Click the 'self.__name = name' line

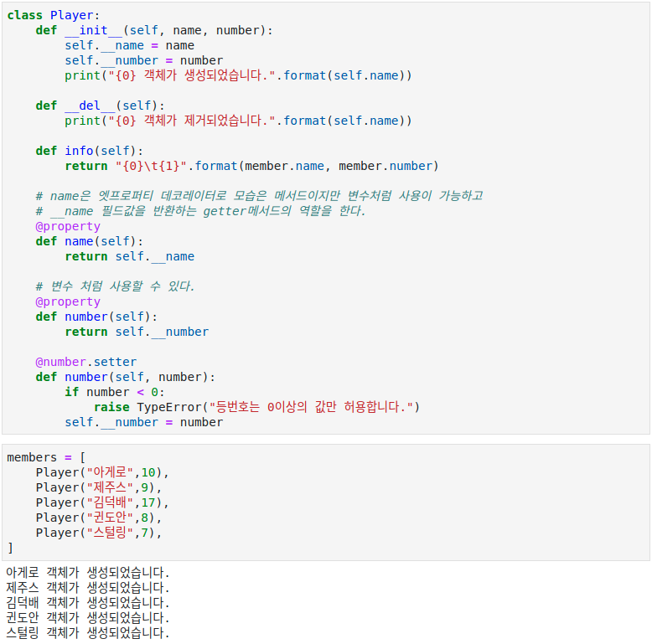[x=129, y=45]
